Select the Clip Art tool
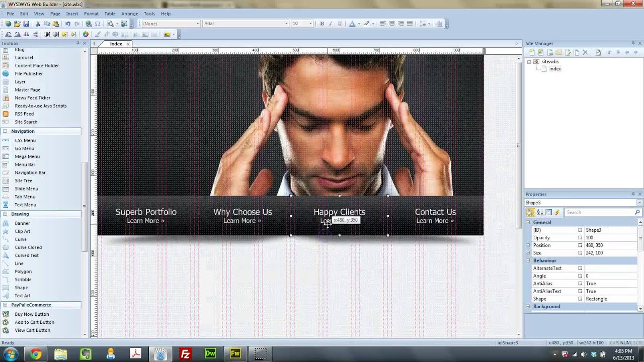 click(x=23, y=231)
